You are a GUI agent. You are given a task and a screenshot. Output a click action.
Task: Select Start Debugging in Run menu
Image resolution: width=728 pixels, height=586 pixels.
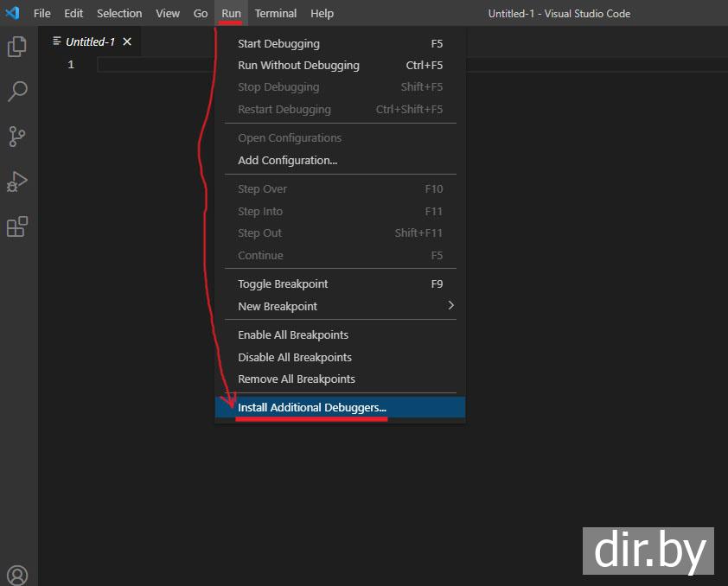[x=278, y=43]
